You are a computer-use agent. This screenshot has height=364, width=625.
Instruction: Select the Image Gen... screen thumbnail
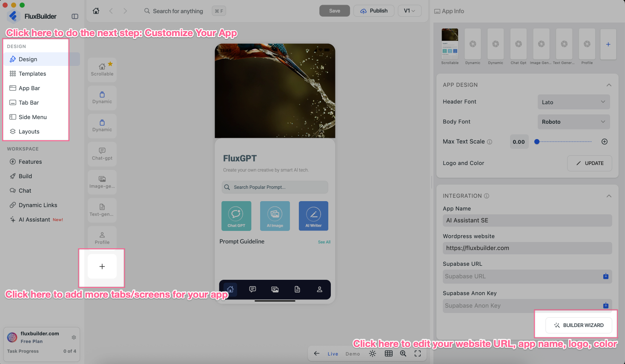(541, 44)
